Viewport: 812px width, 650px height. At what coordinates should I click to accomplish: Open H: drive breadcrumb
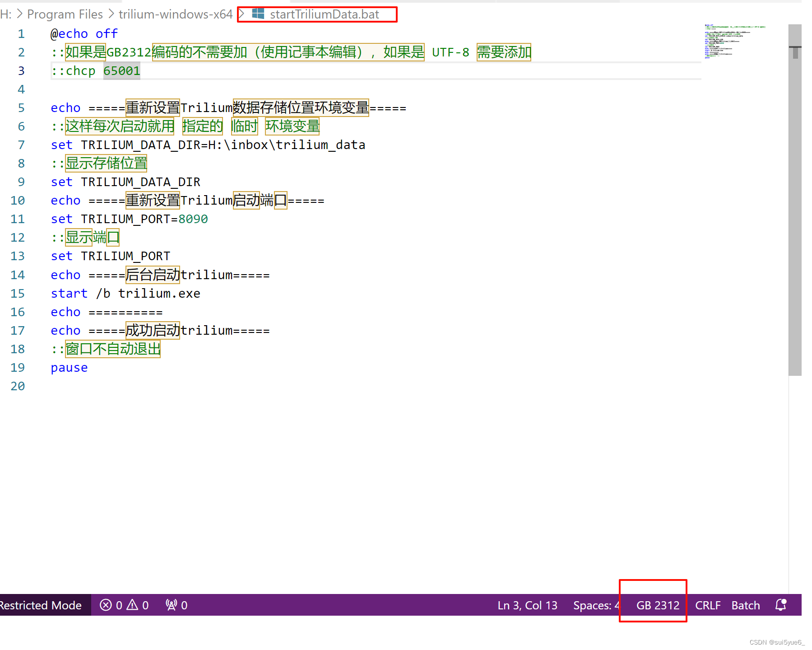tap(6, 14)
